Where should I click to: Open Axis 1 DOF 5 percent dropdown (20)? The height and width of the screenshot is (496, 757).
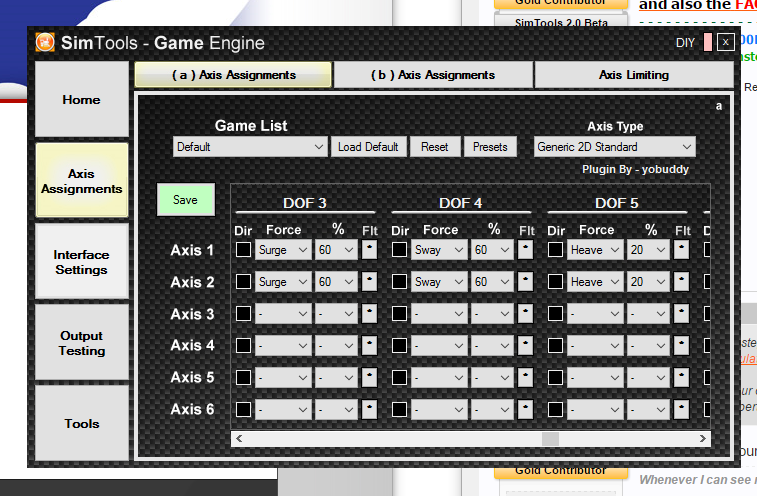pyautogui.click(x=648, y=250)
